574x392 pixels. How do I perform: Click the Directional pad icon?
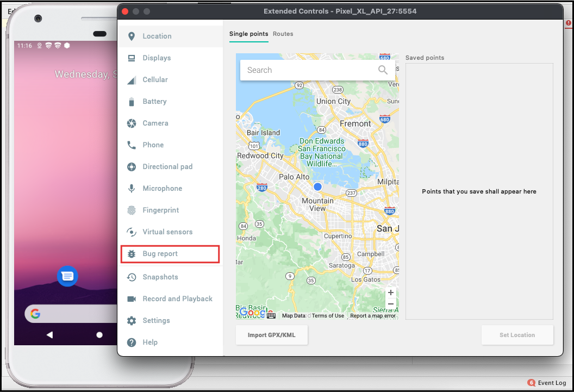132,167
